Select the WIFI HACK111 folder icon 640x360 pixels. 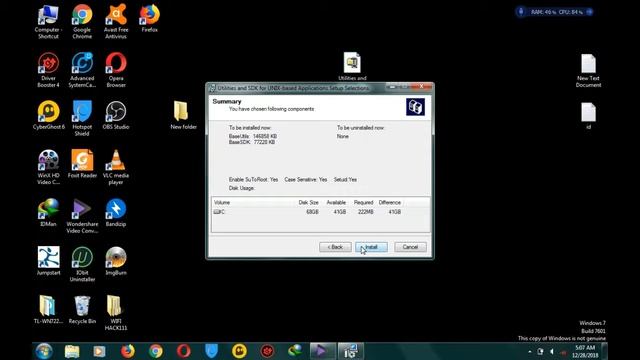pyautogui.click(x=116, y=313)
